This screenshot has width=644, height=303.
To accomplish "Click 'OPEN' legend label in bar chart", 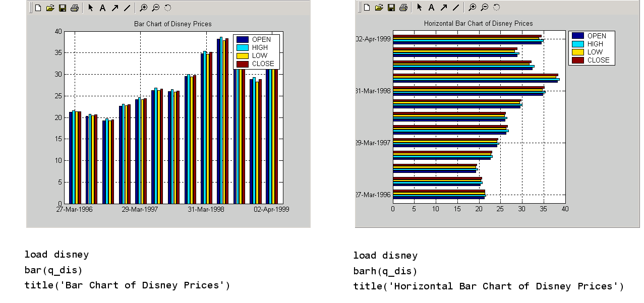I will [x=261, y=39].
